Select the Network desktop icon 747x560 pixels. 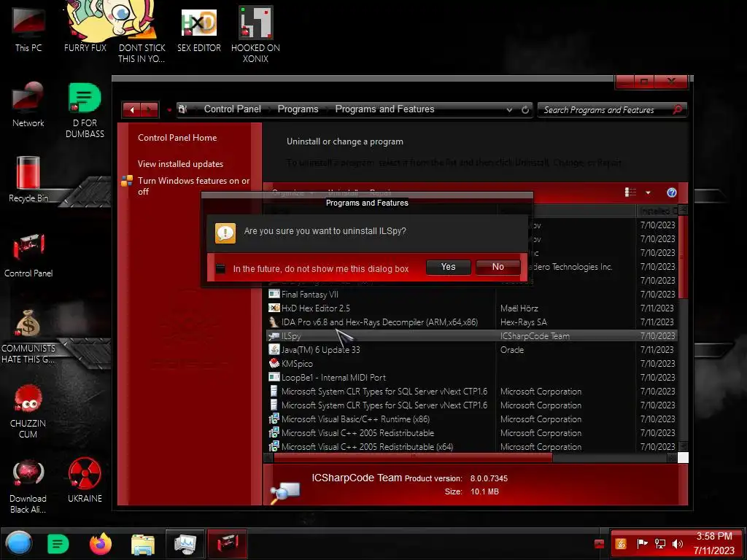coord(28,104)
